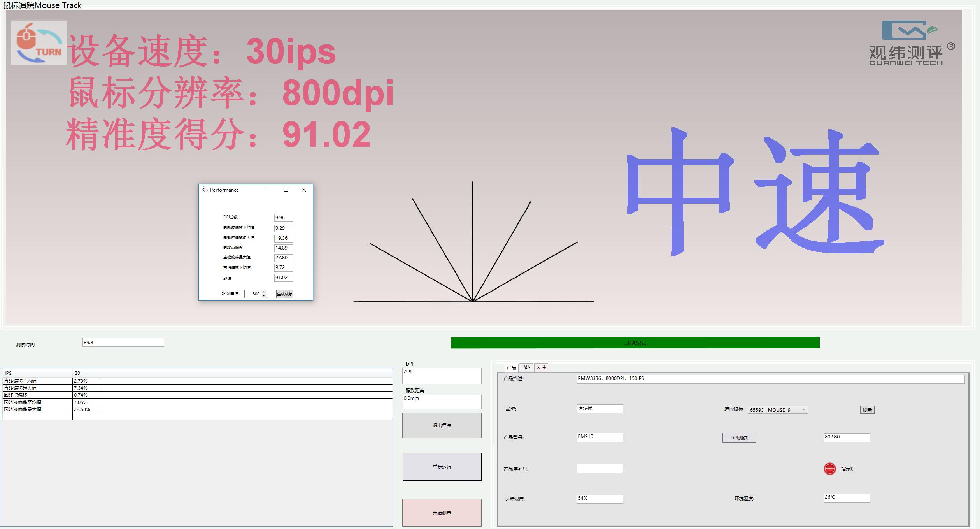The width and height of the screenshot is (980, 529).
Task: Click the 产品序列号 input field
Action: (x=599, y=468)
